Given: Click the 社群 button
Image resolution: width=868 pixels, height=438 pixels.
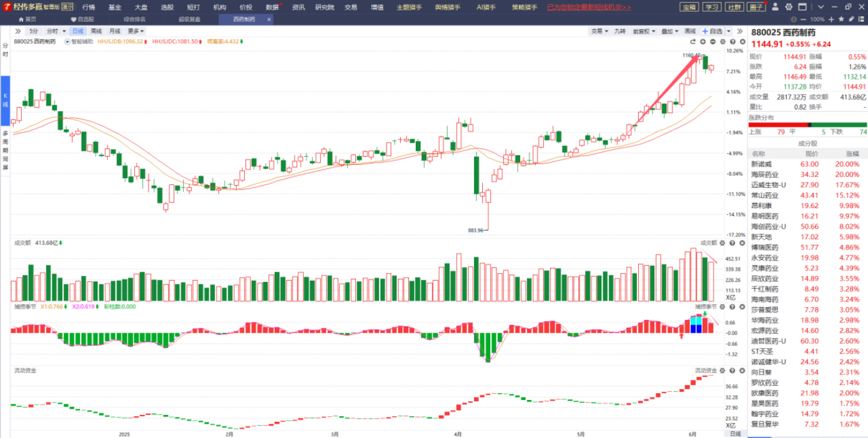Looking at the screenshot, I should coord(734,7).
